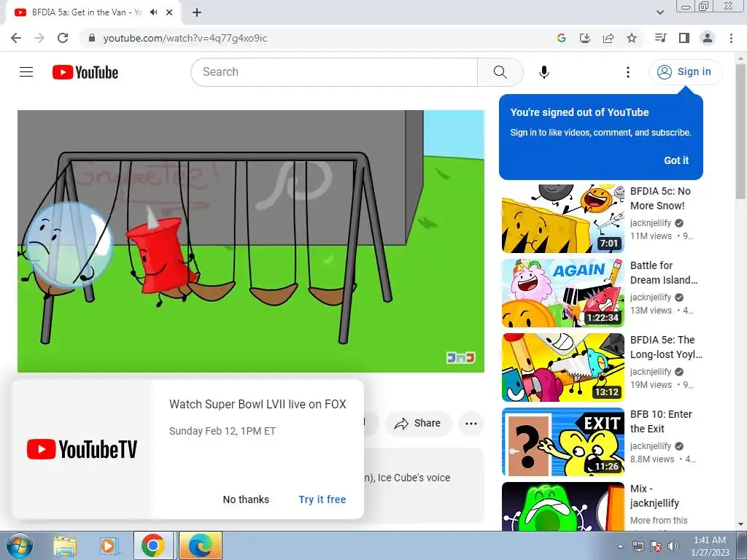Toggle Chrome side panel icon
The height and width of the screenshot is (560, 747).
point(684,38)
